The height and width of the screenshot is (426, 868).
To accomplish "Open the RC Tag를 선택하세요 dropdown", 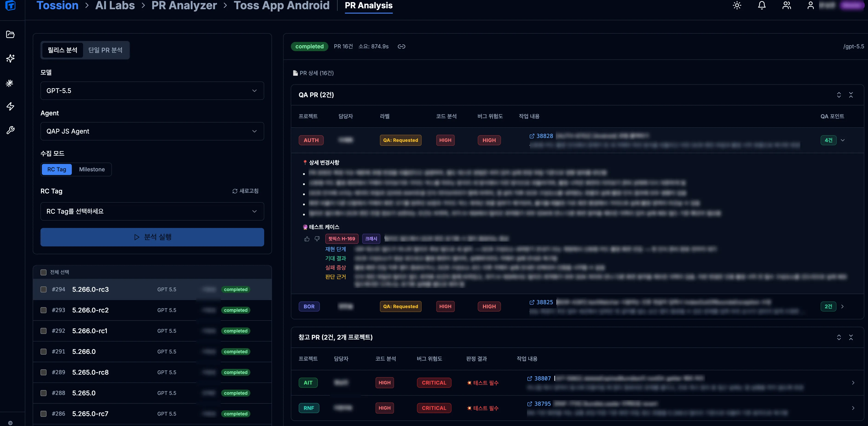I will [x=152, y=211].
